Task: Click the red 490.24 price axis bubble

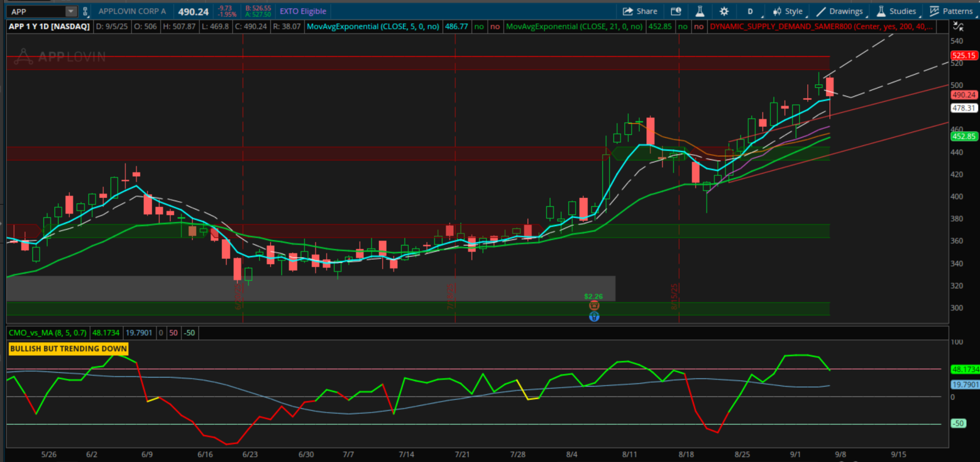Action: tap(963, 95)
